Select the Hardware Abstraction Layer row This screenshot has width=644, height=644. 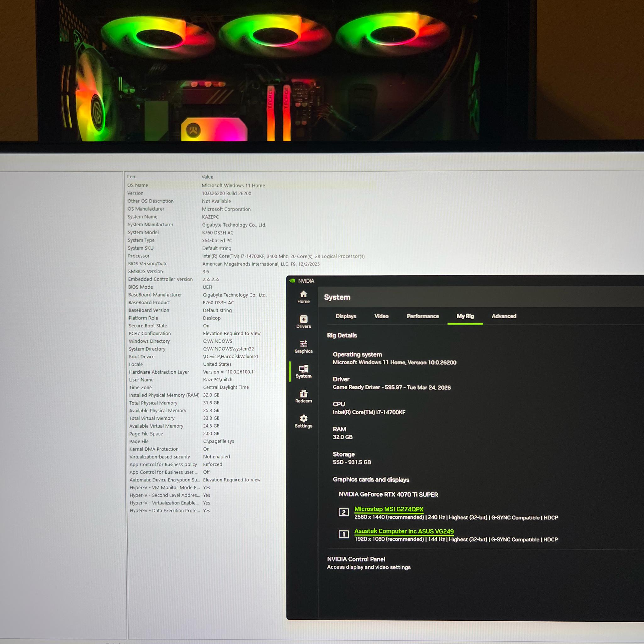192,372
